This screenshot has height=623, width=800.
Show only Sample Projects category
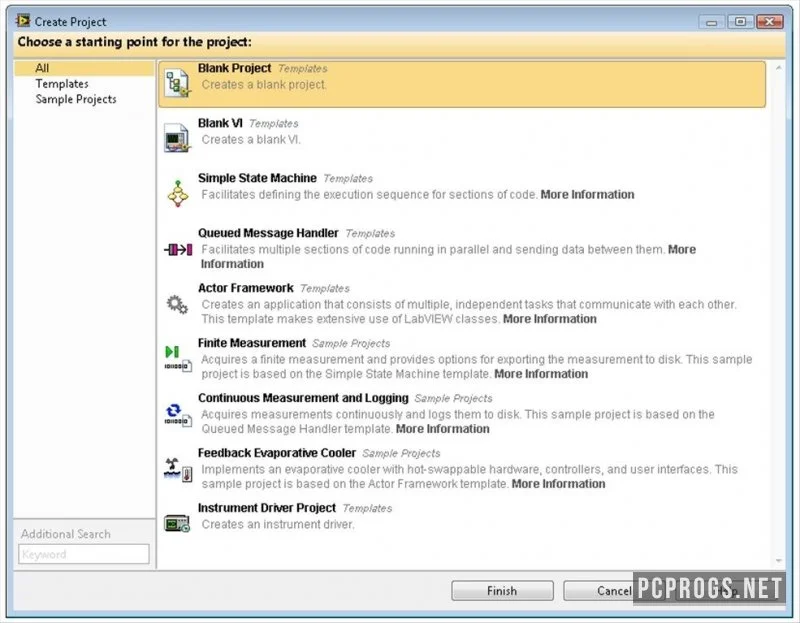coord(76,99)
